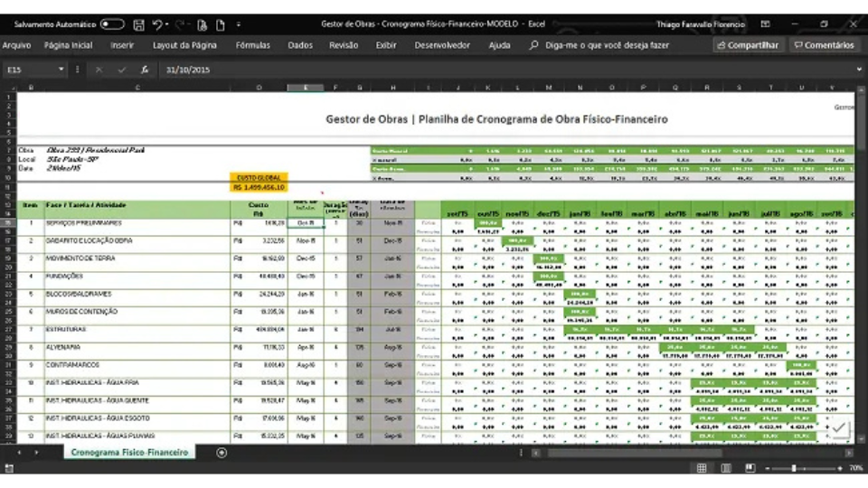868x488 pixels.
Task: Open the Name Box dropdown arrow
Action: click(x=61, y=70)
